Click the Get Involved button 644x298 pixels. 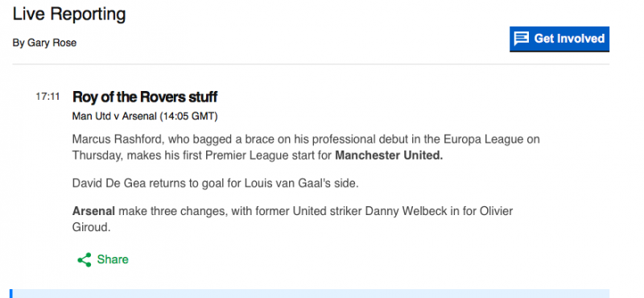(559, 39)
